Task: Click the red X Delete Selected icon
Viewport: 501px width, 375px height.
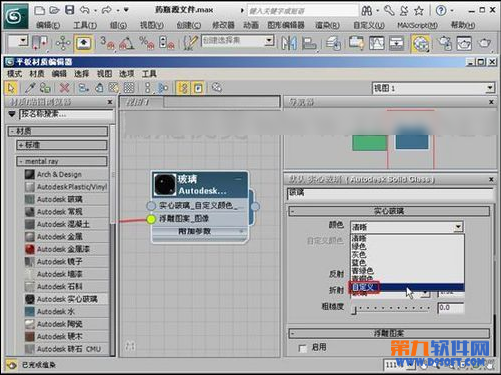Action: click(x=64, y=88)
